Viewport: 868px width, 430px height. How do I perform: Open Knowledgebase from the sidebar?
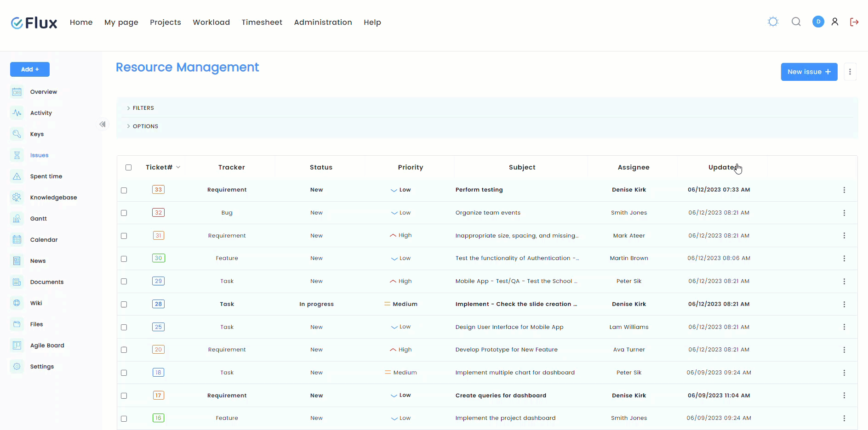(x=53, y=198)
